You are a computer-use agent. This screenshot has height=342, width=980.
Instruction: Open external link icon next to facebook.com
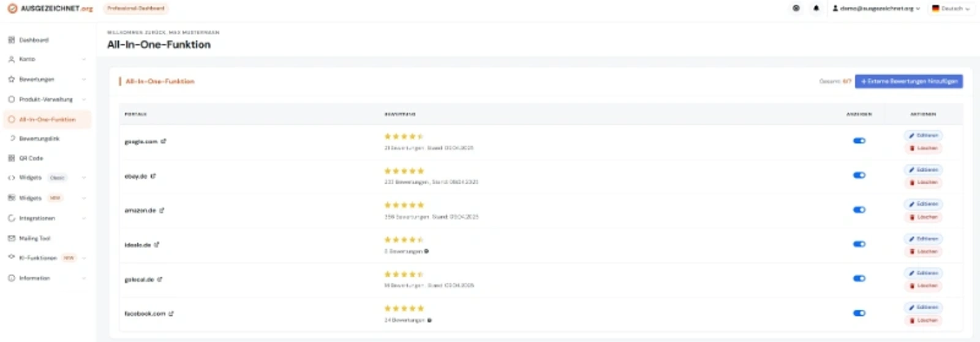[171, 314]
